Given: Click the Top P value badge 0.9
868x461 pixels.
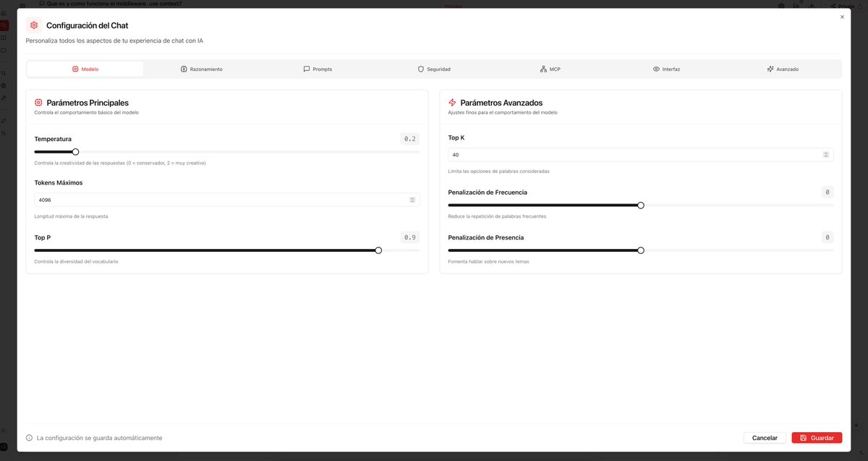Looking at the screenshot, I should [410, 237].
